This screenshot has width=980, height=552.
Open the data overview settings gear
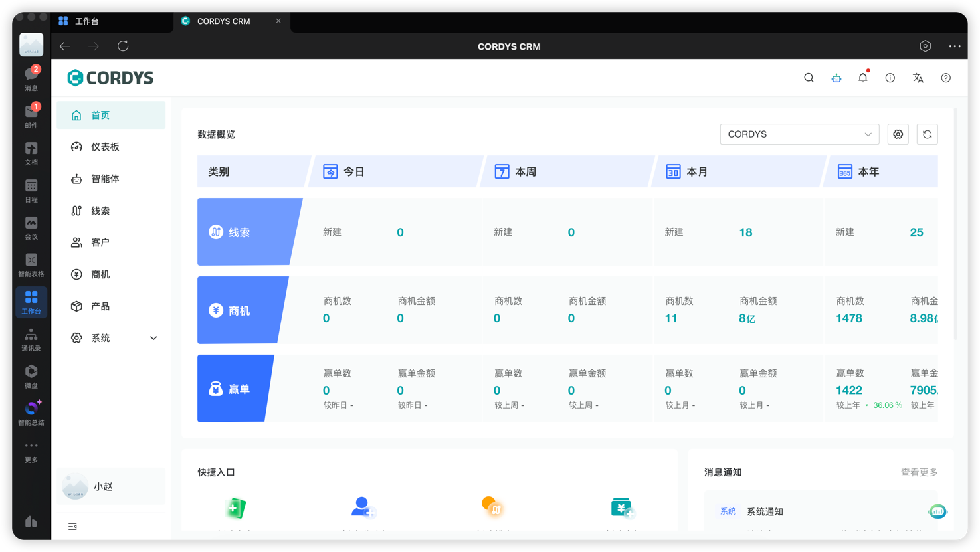[898, 134]
